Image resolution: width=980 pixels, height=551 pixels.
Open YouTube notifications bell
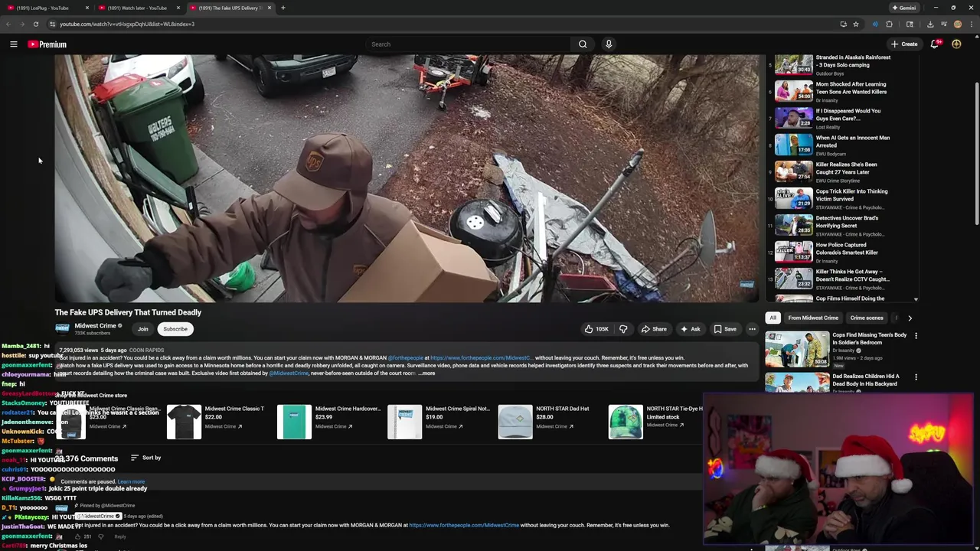(x=935, y=44)
